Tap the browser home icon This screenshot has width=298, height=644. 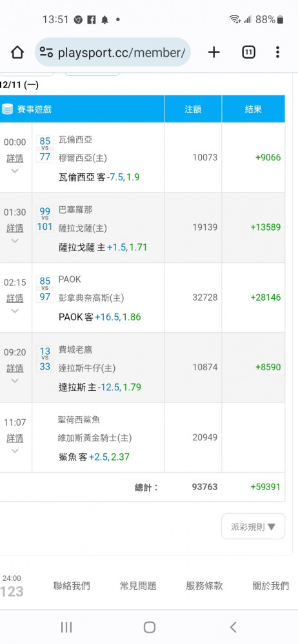point(17,52)
